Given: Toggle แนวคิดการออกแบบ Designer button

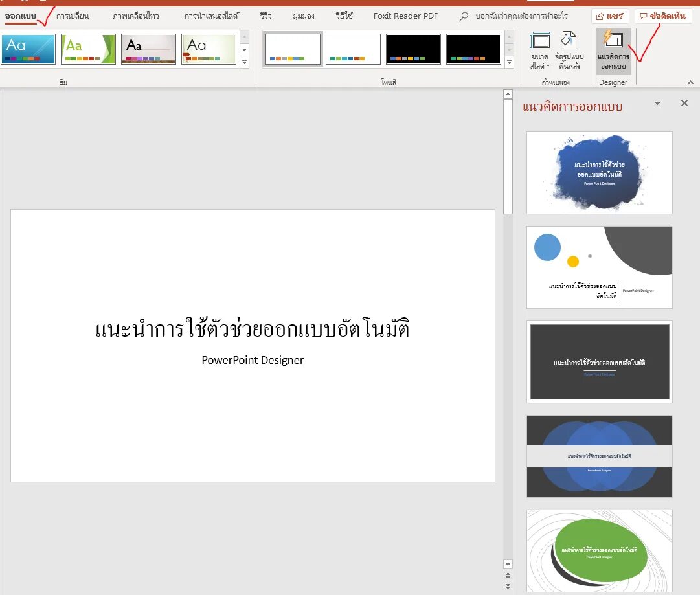Looking at the screenshot, I should point(613,51).
